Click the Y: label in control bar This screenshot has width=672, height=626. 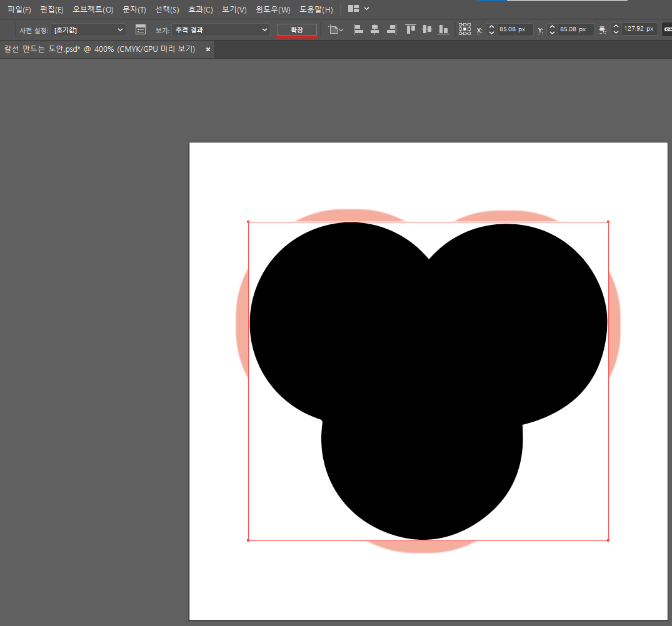540,30
